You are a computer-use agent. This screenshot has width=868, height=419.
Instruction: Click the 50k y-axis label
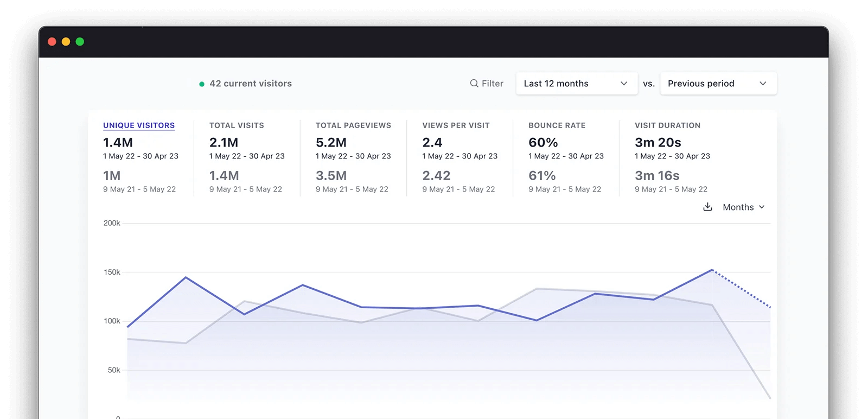[x=114, y=370]
